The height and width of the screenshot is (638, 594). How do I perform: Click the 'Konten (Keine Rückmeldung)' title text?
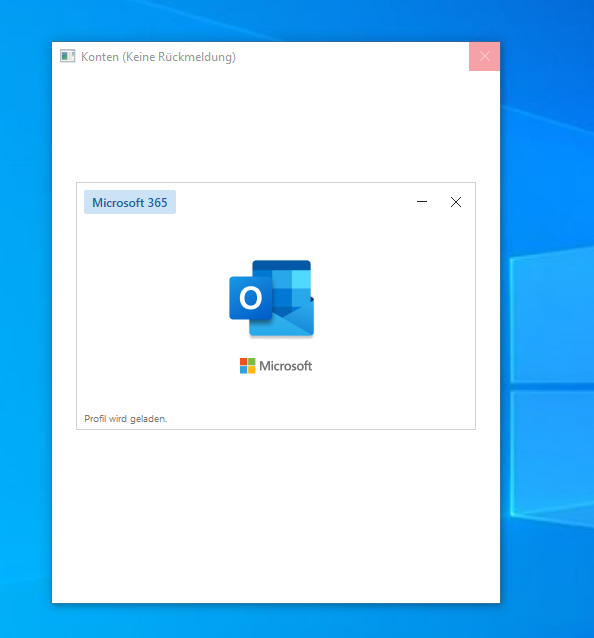[x=158, y=57]
